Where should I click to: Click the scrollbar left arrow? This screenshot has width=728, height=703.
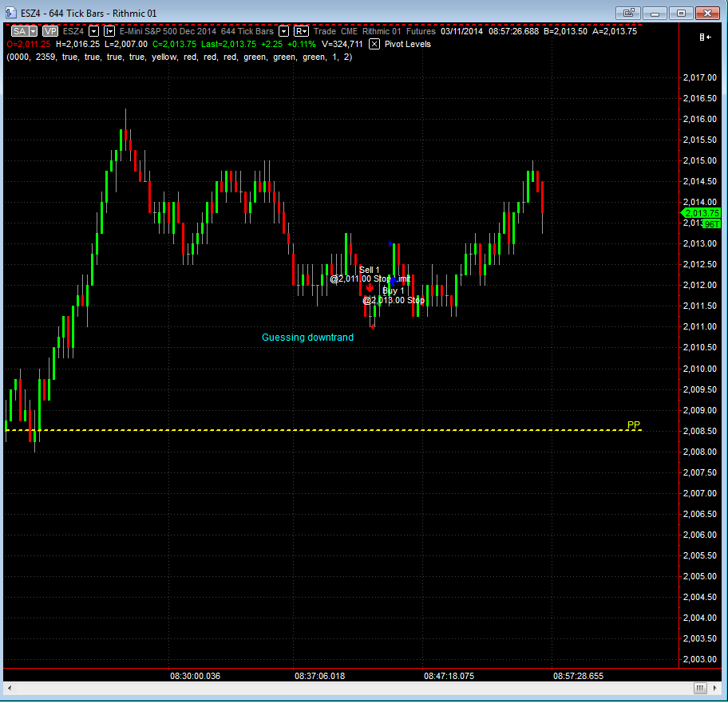10,688
